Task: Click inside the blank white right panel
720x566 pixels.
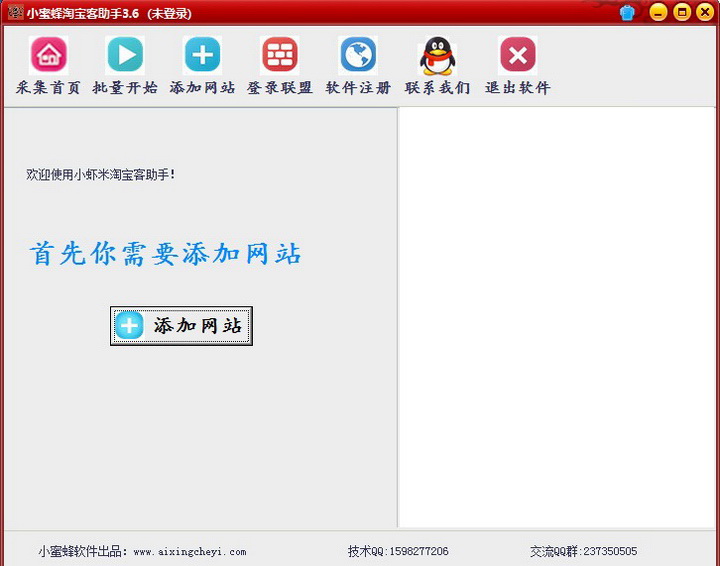Action: 557,317
